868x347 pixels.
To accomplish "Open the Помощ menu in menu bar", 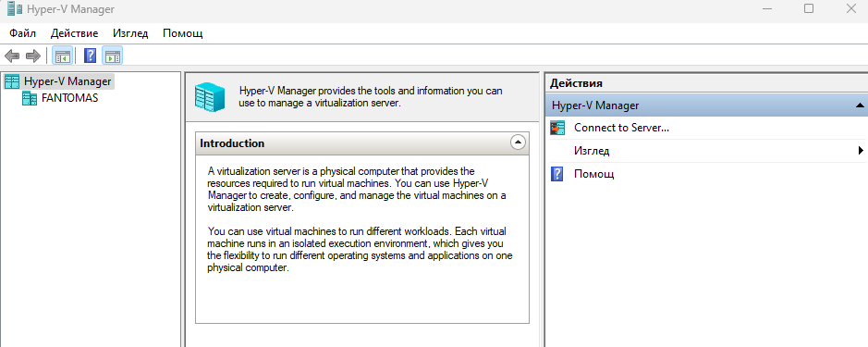I will click(183, 33).
